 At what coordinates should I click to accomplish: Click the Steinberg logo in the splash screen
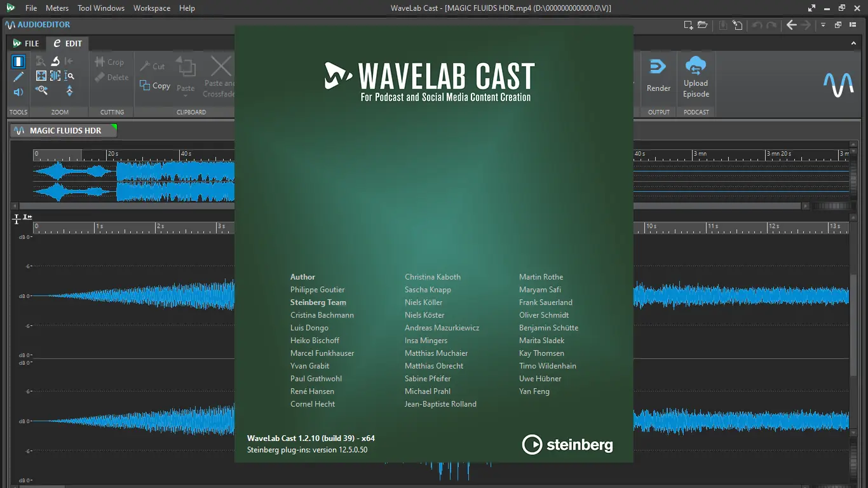(567, 444)
